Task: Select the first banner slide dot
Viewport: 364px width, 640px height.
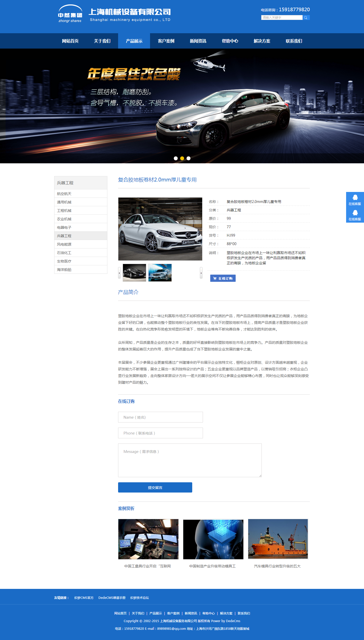Action: tap(176, 158)
